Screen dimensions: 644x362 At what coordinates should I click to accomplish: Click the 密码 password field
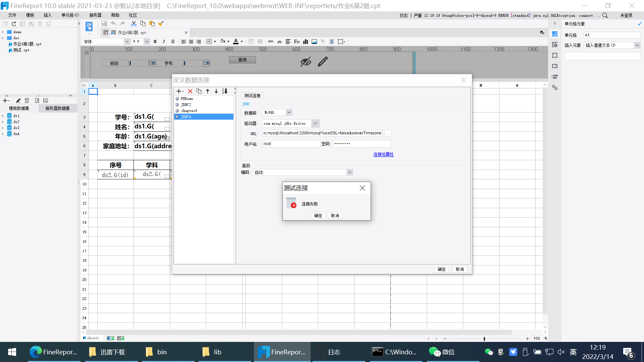[362, 144]
